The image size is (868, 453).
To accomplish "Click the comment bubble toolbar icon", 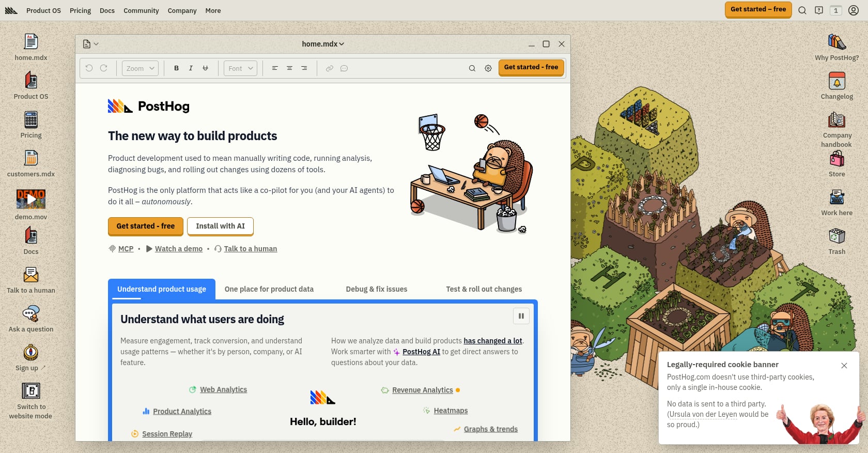I will 344,68.
